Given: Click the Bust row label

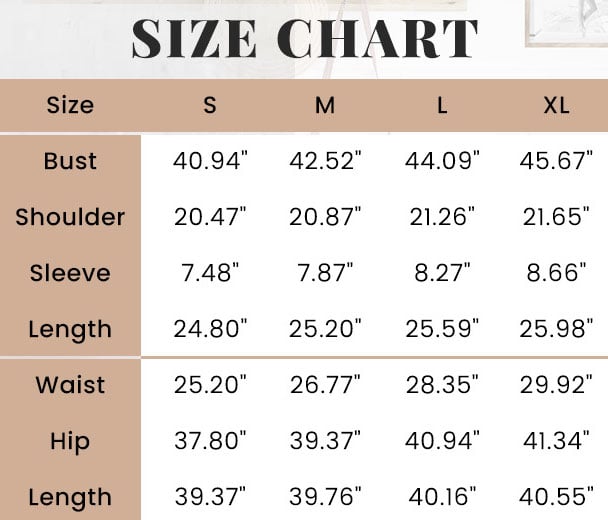Looking at the screenshot, I should 70,161.
